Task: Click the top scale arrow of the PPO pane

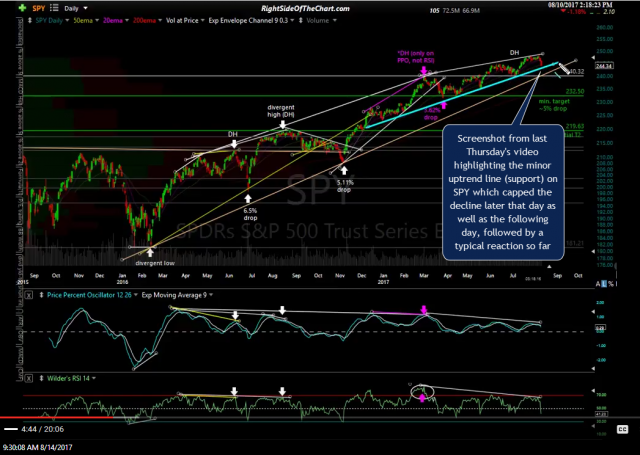Action: [593, 311]
